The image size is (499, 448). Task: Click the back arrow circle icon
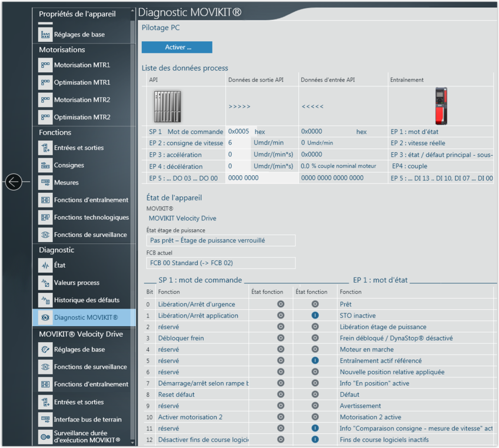click(14, 182)
